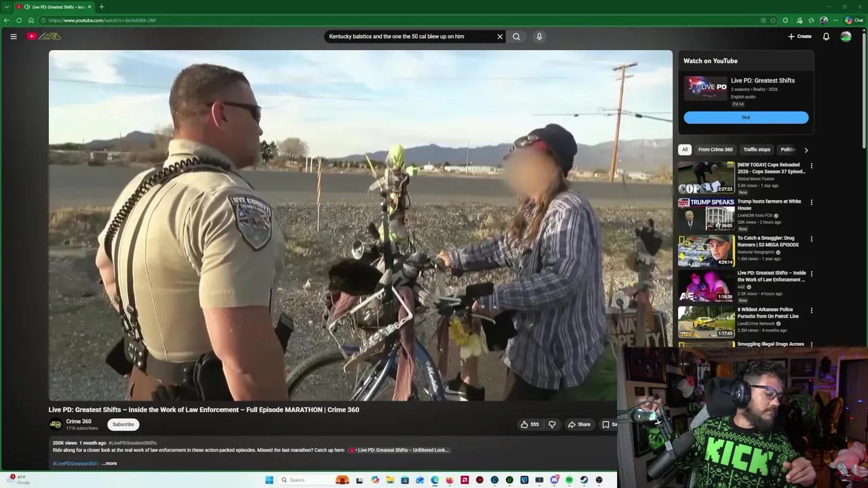The image size is (868, 488).
Task: Like the video with thumbs up
Action: pyautogui.click(x=530, y=424)
